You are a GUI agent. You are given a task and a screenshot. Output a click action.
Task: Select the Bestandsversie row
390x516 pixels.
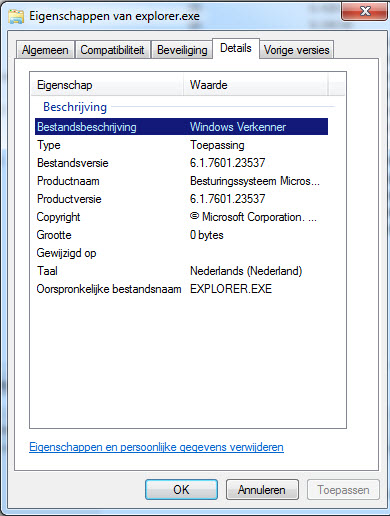(x=181, y=163)
